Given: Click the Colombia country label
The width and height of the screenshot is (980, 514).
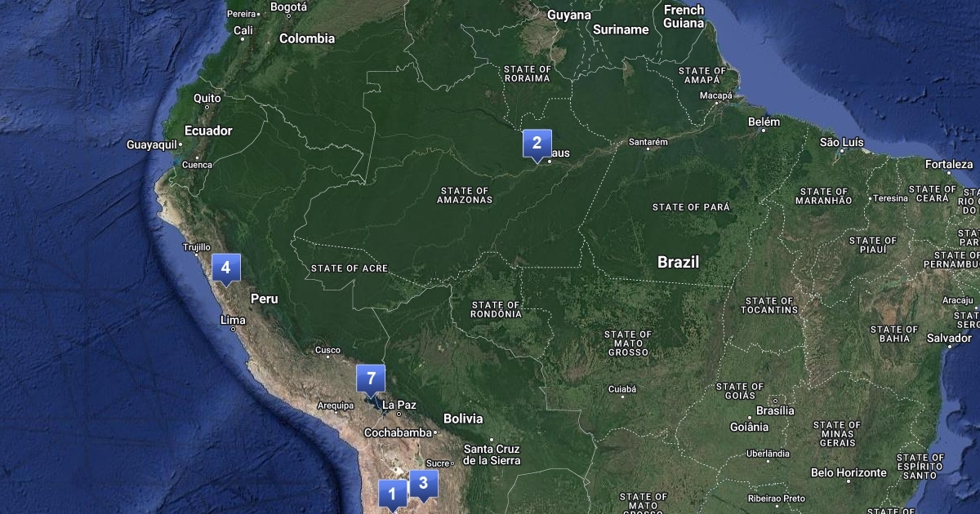Looking at the screenshot, I should [307, 38].
